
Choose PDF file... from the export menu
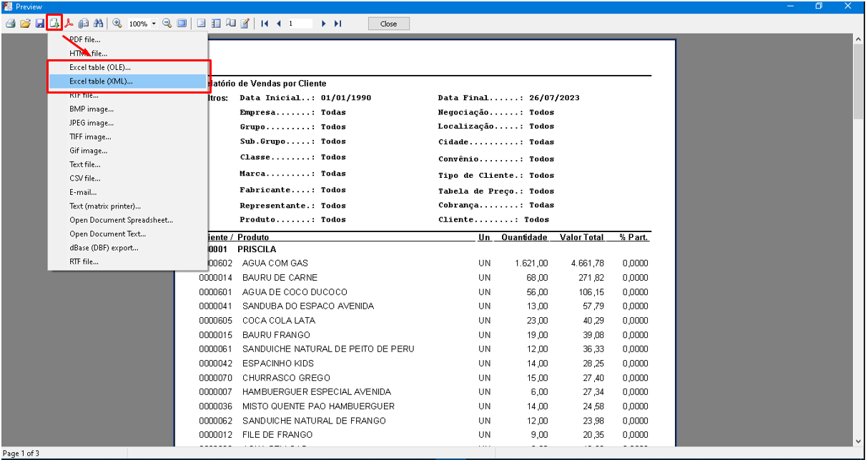85,39
